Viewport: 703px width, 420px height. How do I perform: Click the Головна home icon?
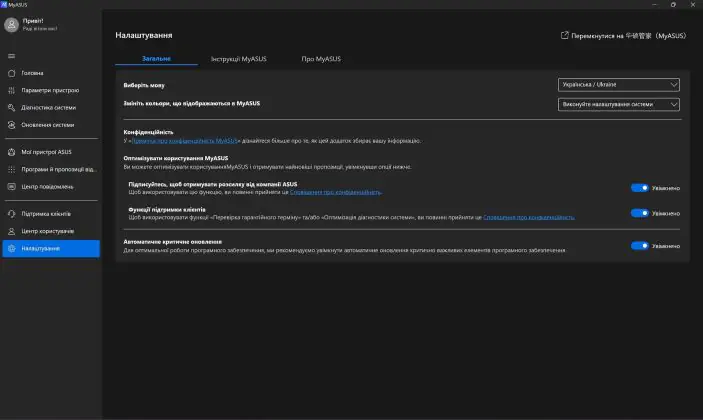click(x=12, y=73)
